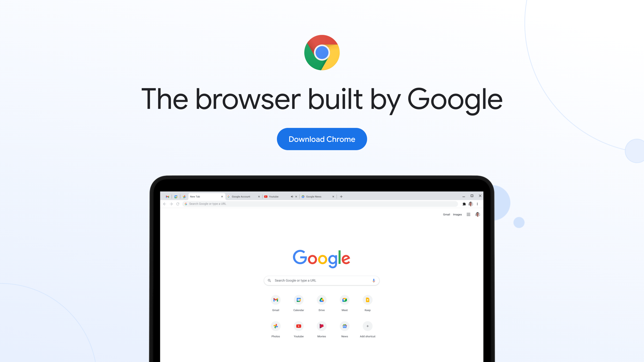Toggle the Chrome profile avatar
Image resolution: width=644 pixels, height=362 pixels.
(x=471, y=204)
